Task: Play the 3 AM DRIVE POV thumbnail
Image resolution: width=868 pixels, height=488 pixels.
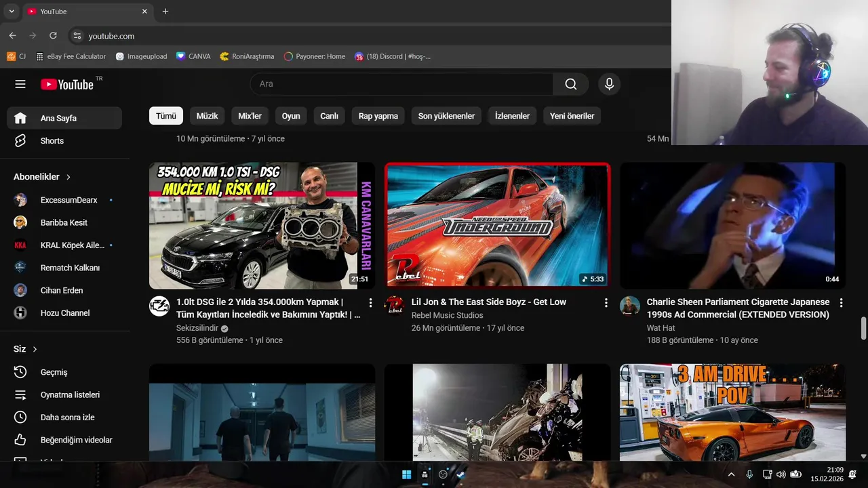Action: (x=732, y=412)
